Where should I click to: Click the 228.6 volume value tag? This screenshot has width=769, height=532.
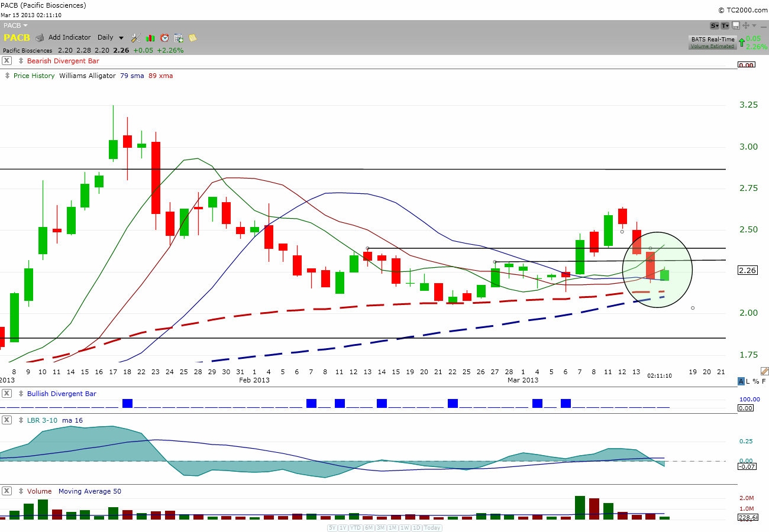(748, 517)
